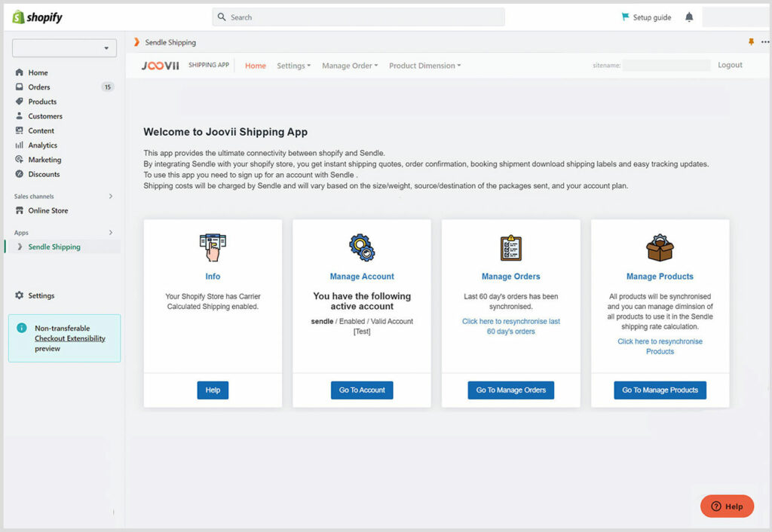The image size is (772, 532).
Task: Open Checkout Extensibility link
Action: pos(70,338)
